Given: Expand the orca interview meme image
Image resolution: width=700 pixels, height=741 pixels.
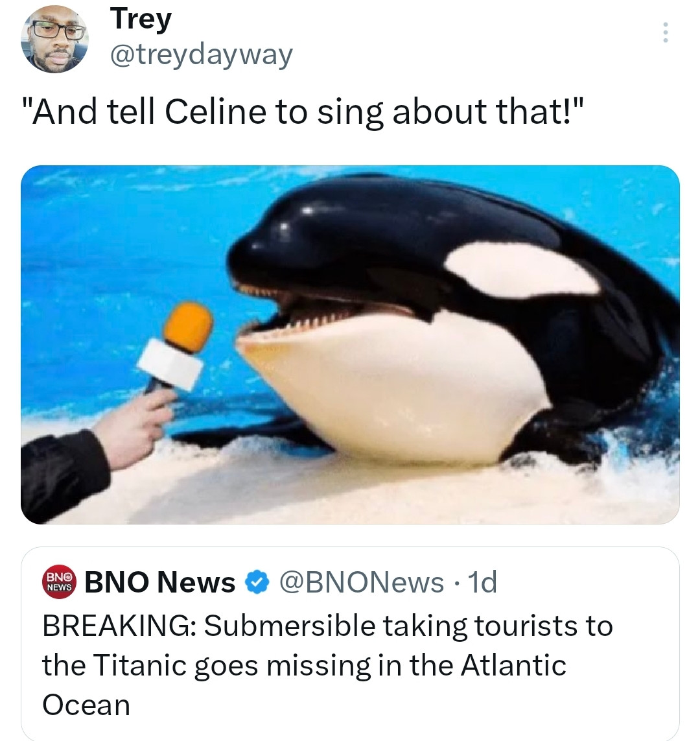Looking at the screenshot, I should click(350, 344).
